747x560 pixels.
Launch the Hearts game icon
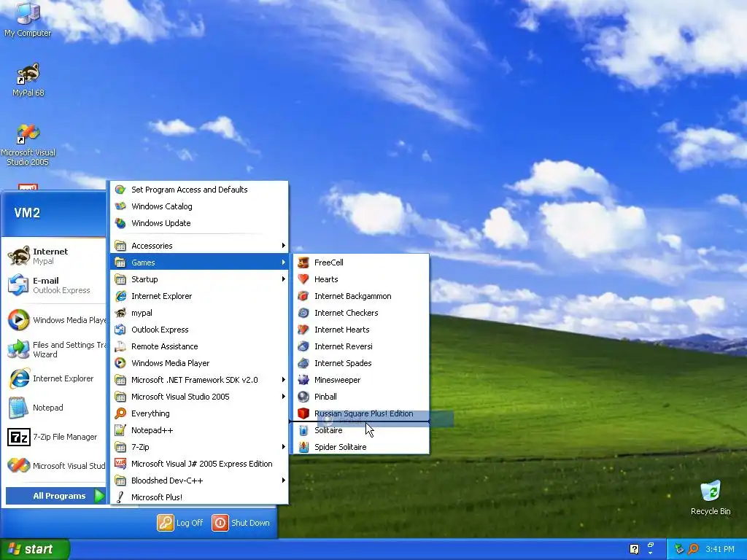(x=303, y=279)
